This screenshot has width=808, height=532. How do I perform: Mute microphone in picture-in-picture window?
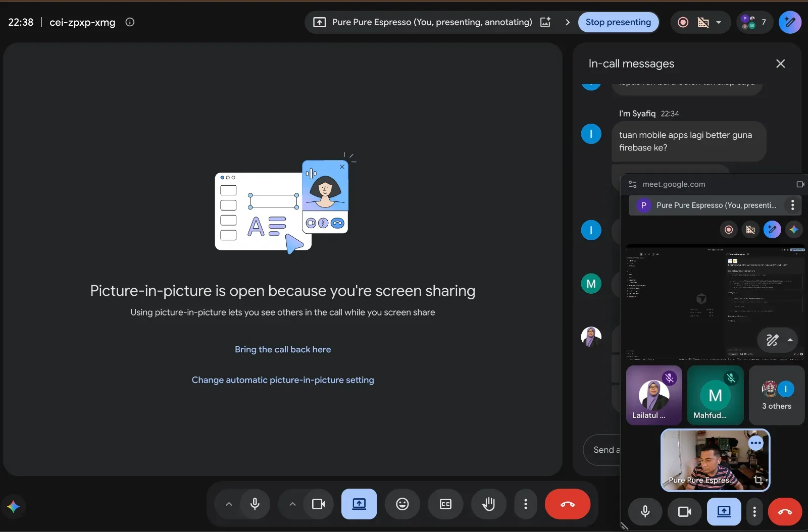click(645, 512)
